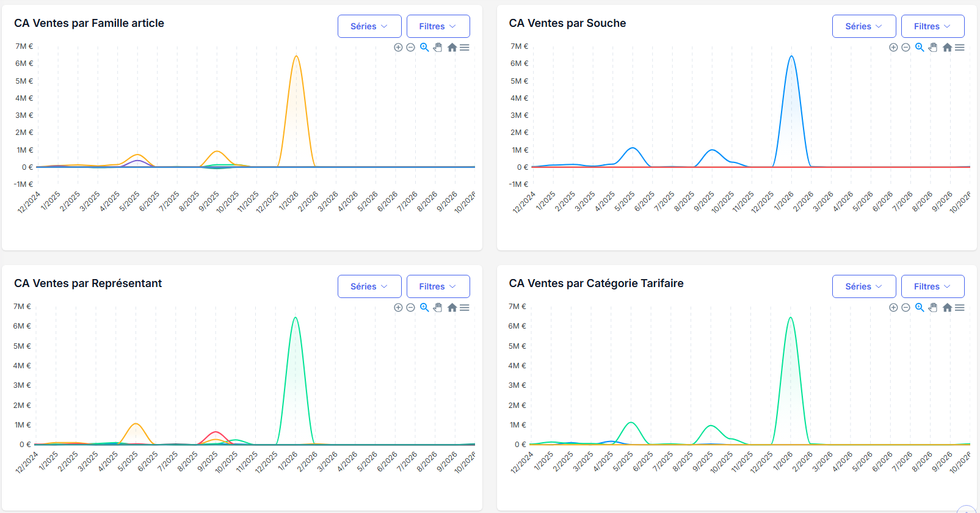Open Filtres dropdown for Famille article

438,26
